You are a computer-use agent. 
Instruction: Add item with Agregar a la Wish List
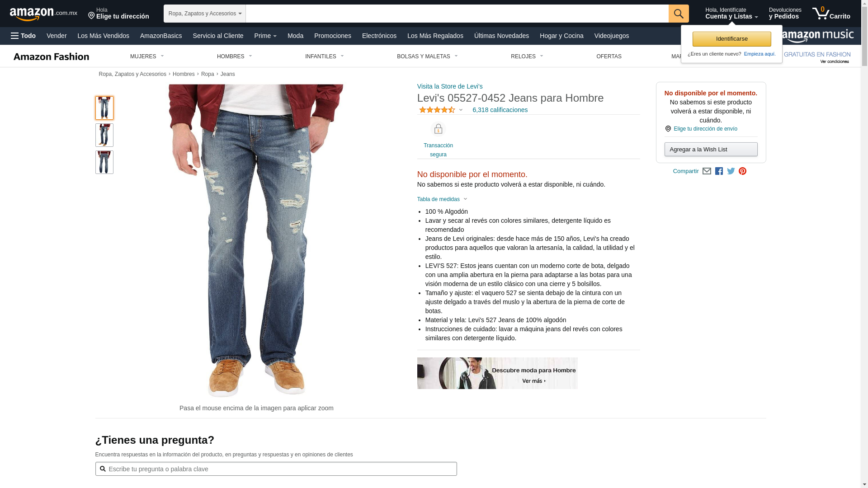[x=711, y=150]
